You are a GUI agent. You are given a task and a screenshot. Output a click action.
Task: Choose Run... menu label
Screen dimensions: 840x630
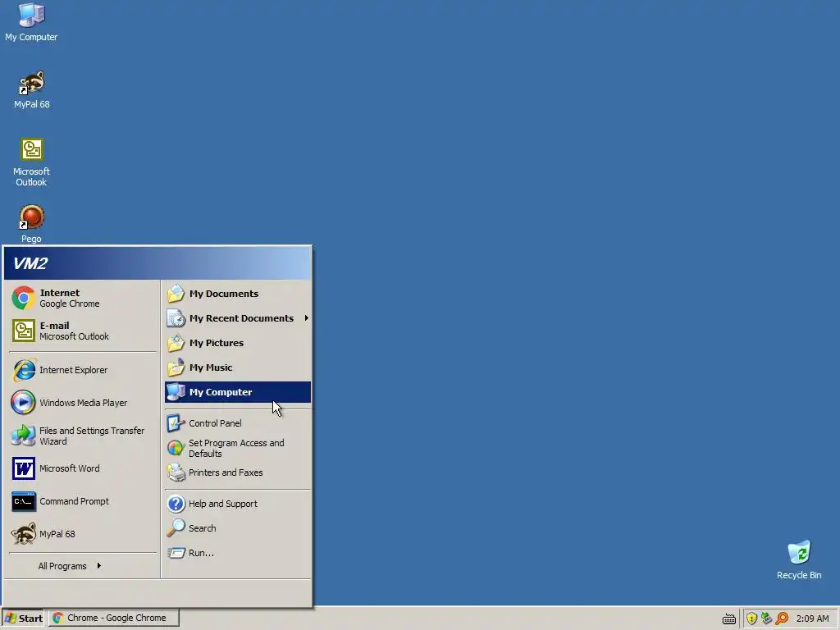pos(201,553)
